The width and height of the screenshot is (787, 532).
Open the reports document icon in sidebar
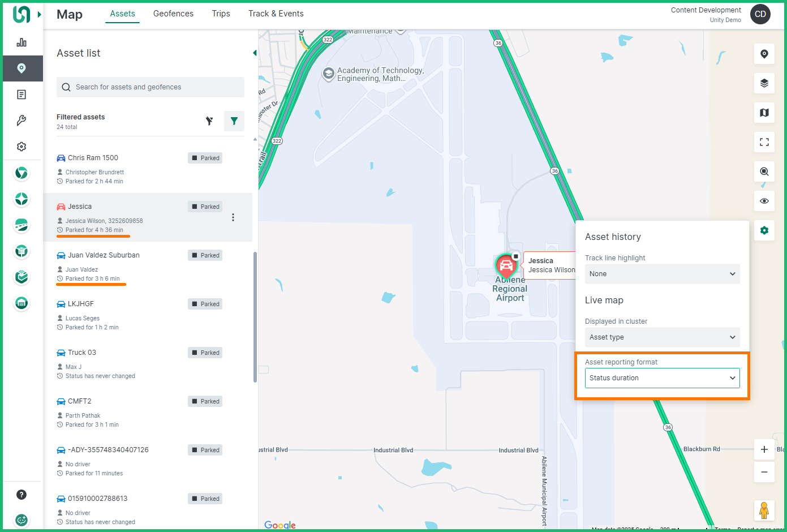click(21, 95)
